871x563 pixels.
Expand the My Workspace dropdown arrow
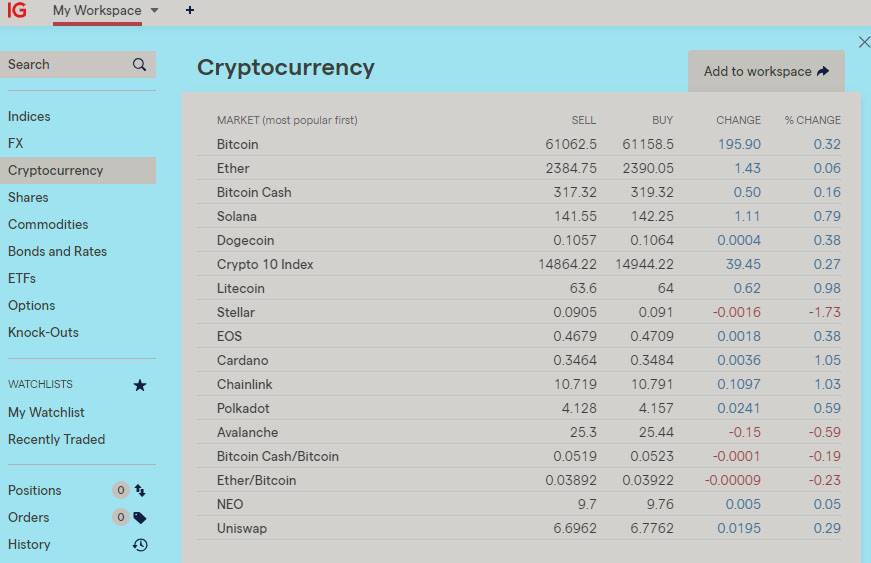click(x=154, y=11)
